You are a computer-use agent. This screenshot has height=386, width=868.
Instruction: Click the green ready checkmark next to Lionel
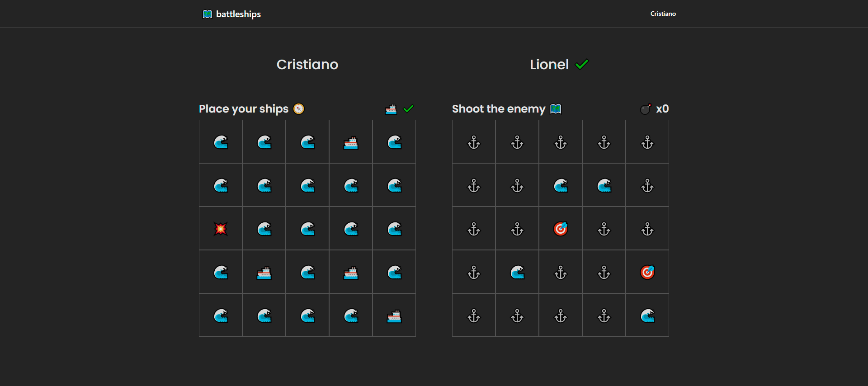[582, 64]
